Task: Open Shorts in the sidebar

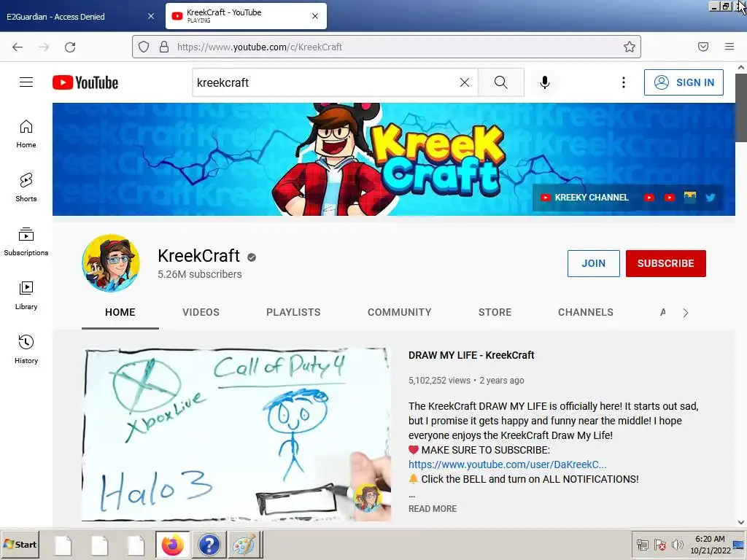Action: (x=26, y=187)
